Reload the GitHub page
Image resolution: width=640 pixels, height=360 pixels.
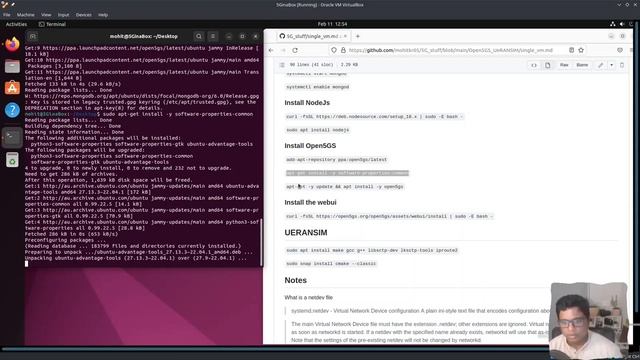pos(295,50)
